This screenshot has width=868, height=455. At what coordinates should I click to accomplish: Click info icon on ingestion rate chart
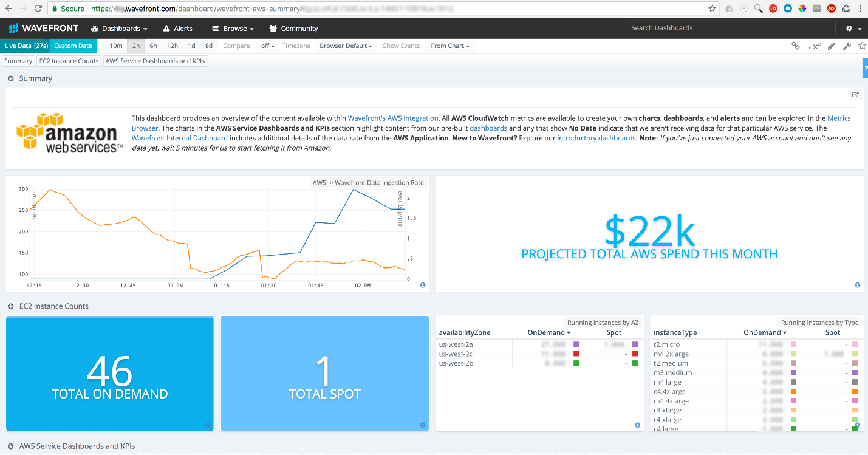(x=423, y=285)
